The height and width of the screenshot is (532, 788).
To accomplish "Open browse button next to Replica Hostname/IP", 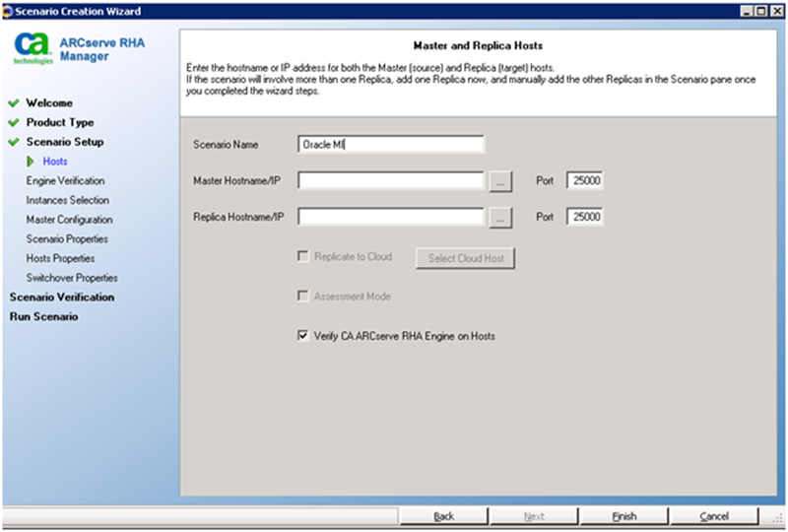I will pos(500,218).
